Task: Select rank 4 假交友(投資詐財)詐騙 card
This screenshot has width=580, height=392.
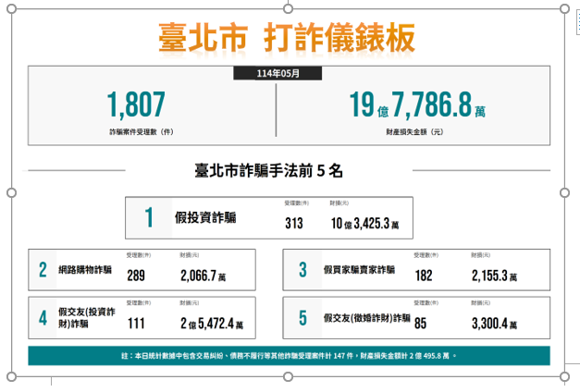Action: coord(140,317)
